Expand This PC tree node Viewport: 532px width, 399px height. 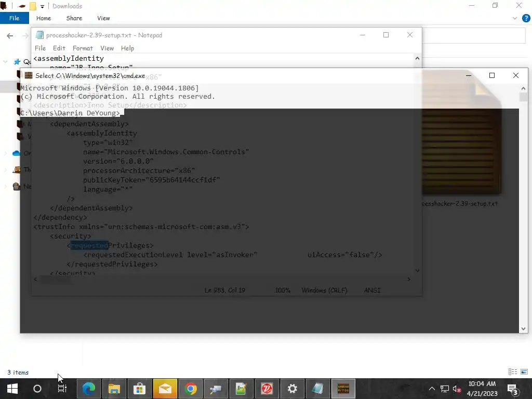(5, 170)
